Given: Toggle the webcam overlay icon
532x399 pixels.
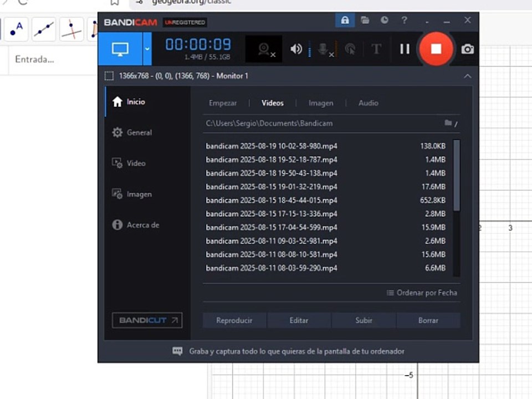Looking at the screenshot, I should 264,49.
